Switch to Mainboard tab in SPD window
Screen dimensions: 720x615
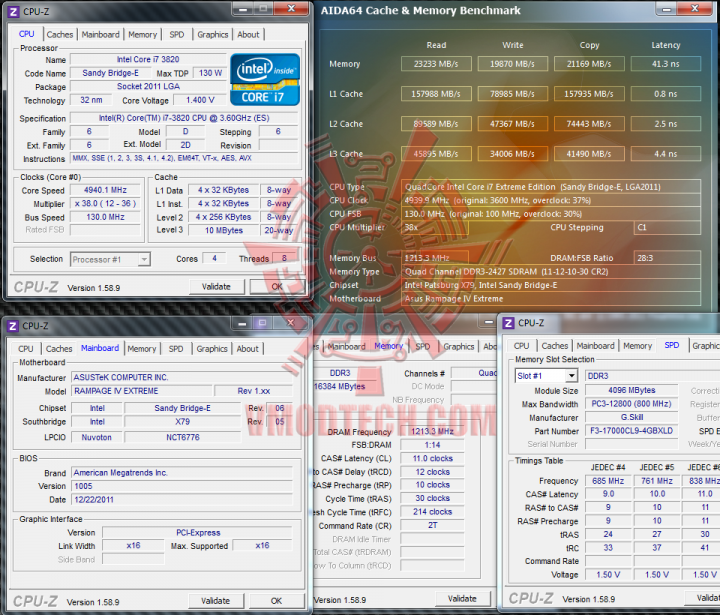click(x=595, y=346)
